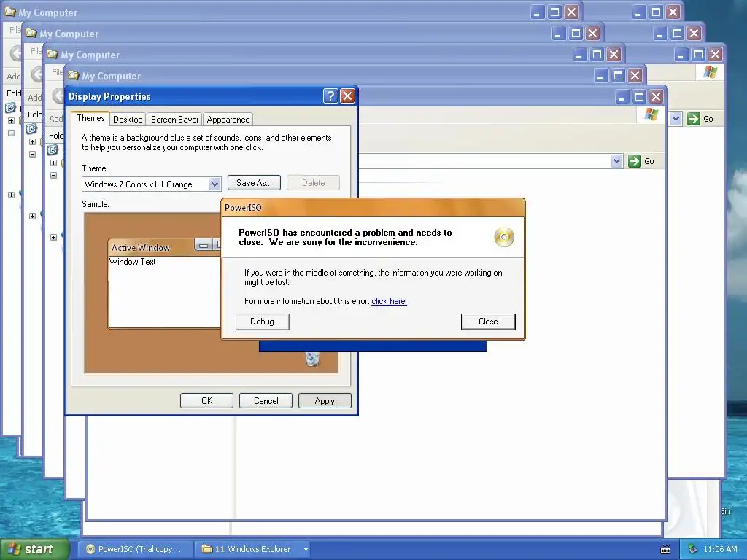The width and height of the screenshot is (747, 560).
Task: Click the Back arrow in the third My Computer window
Action: tap(58, 96)
